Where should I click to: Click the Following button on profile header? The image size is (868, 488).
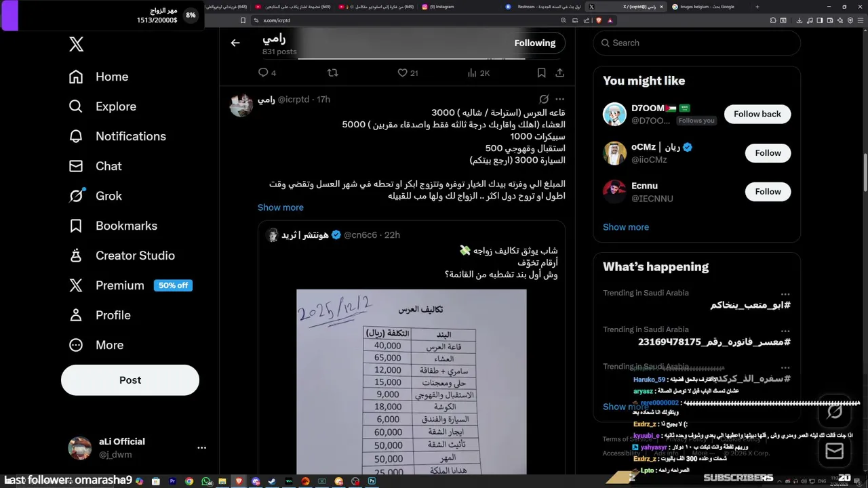[x=535, y=43]
